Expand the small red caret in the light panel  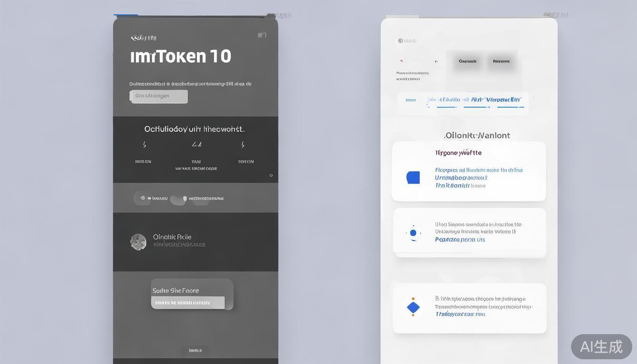pos(401,61)
